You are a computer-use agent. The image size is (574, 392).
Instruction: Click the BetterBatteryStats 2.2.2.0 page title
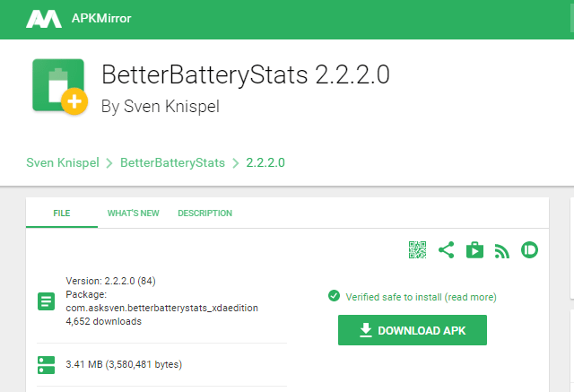246,75
